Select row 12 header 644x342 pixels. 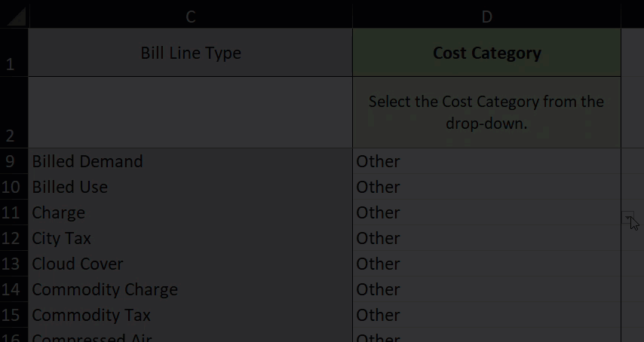(x=14, y=238)
